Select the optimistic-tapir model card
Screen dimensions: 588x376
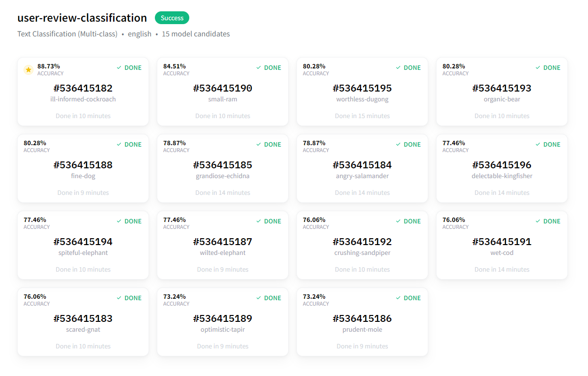(222, 322)
